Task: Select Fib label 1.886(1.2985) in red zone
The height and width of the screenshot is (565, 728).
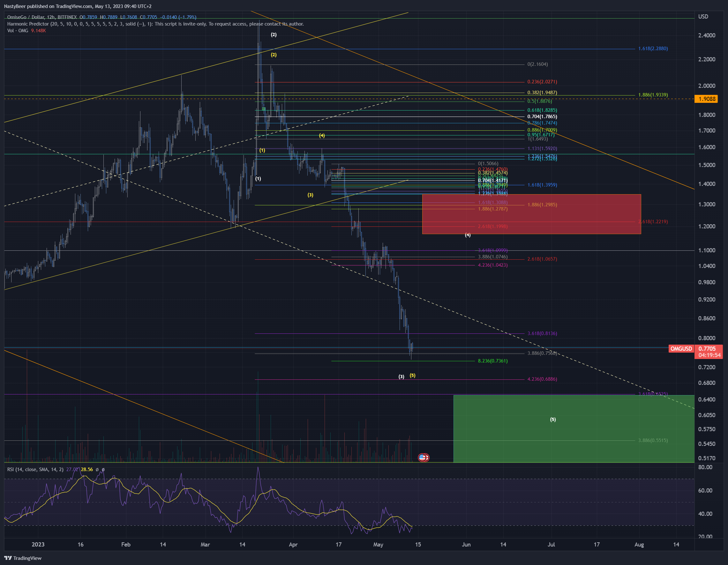Action: 542,204
